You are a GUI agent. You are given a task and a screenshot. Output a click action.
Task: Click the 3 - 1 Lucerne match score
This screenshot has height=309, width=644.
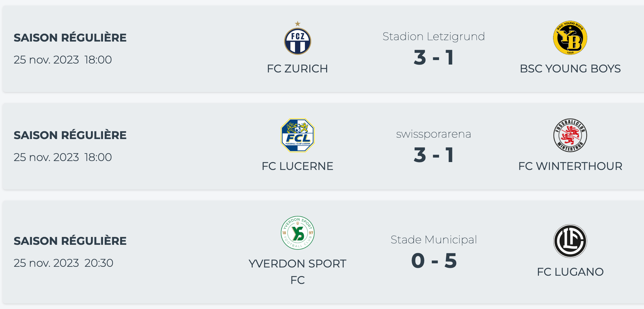coord(434,155)
